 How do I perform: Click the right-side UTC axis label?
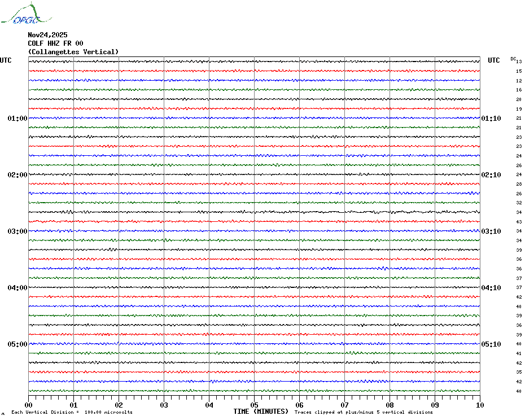(x=494, y=60)
